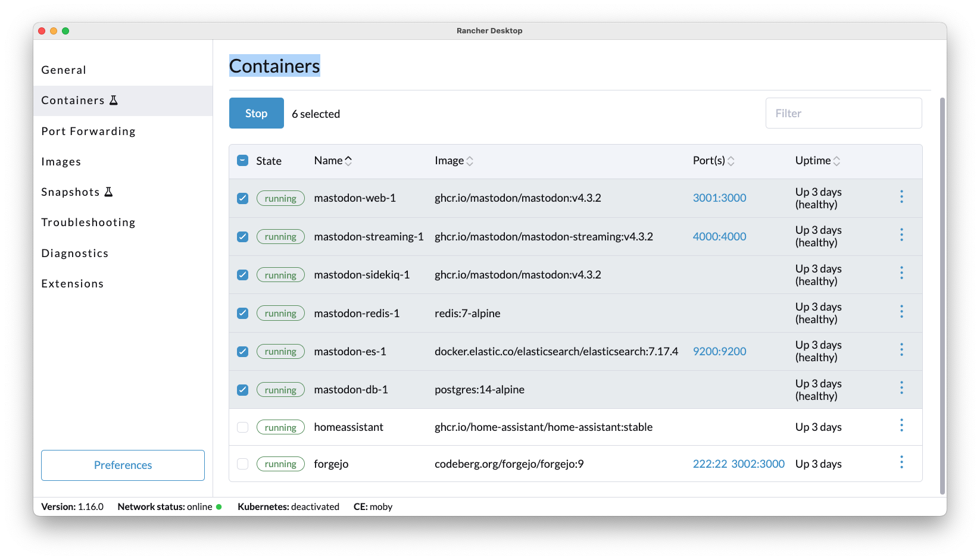Navigate to Troubleshooting
Screen dimensions: 980x560
coord(123,223)
